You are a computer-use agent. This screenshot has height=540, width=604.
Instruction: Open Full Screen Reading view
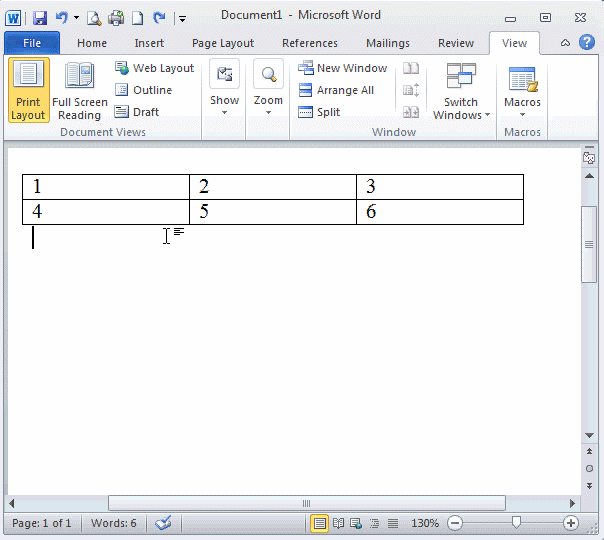coord(80,90)
